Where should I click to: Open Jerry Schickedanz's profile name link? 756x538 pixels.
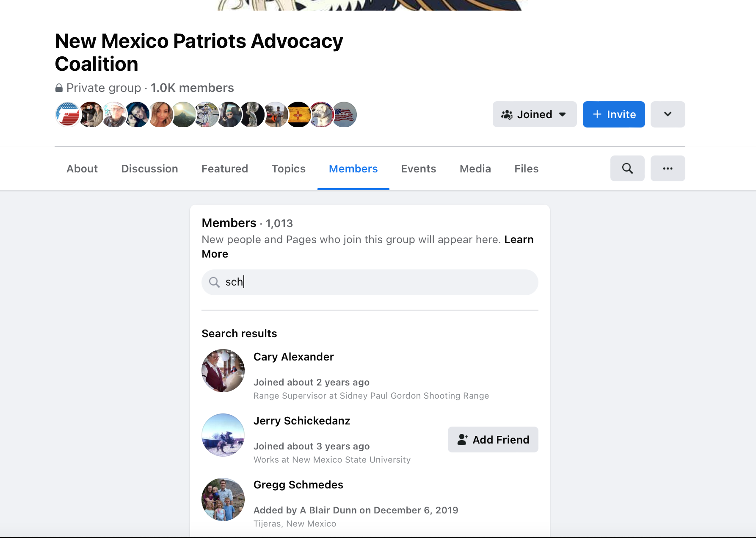(302, 421)
